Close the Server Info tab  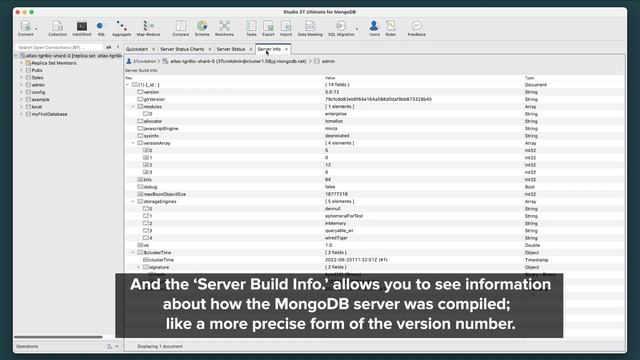[286, 49]
